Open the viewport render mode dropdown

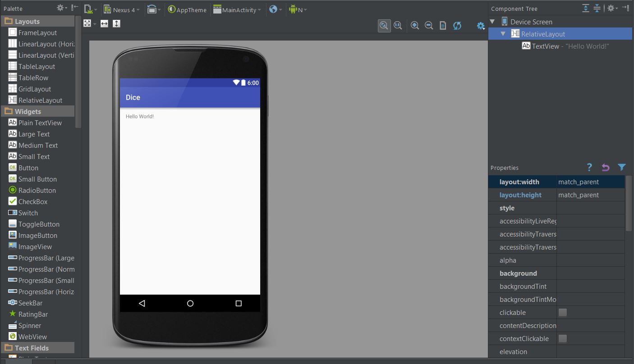[90, 23]
